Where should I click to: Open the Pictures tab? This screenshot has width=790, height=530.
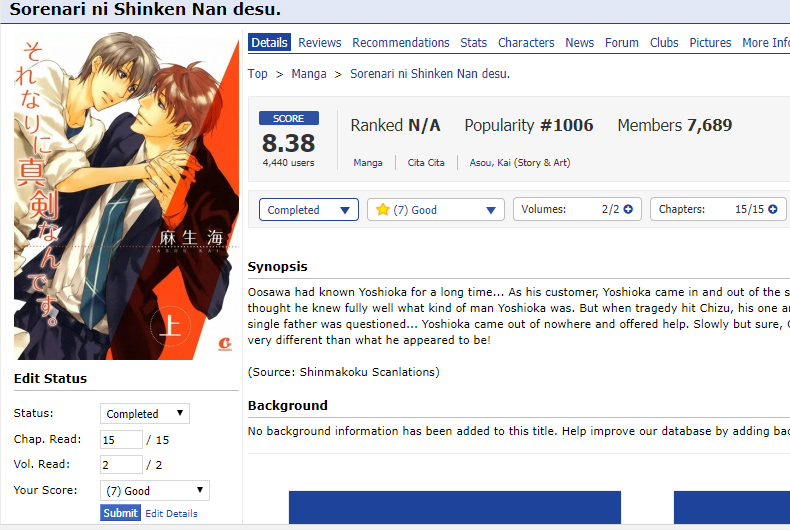(x=710, y=43)
